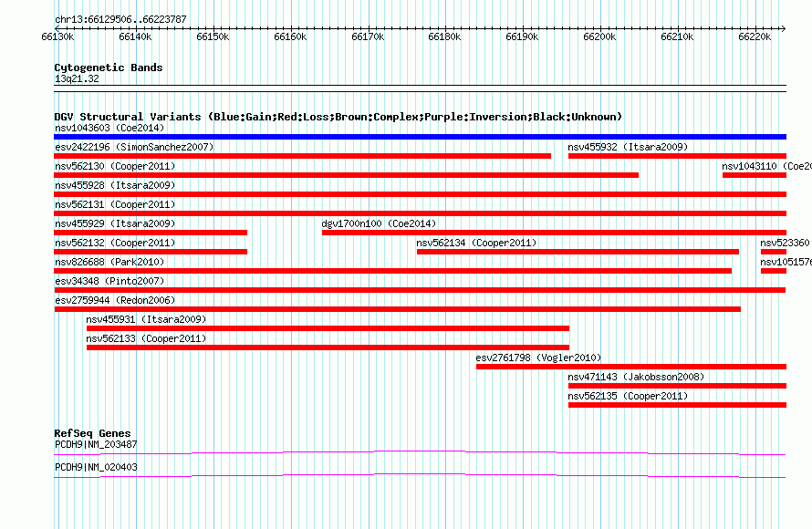Select the RefSeq Genes track title

[92, 433]
